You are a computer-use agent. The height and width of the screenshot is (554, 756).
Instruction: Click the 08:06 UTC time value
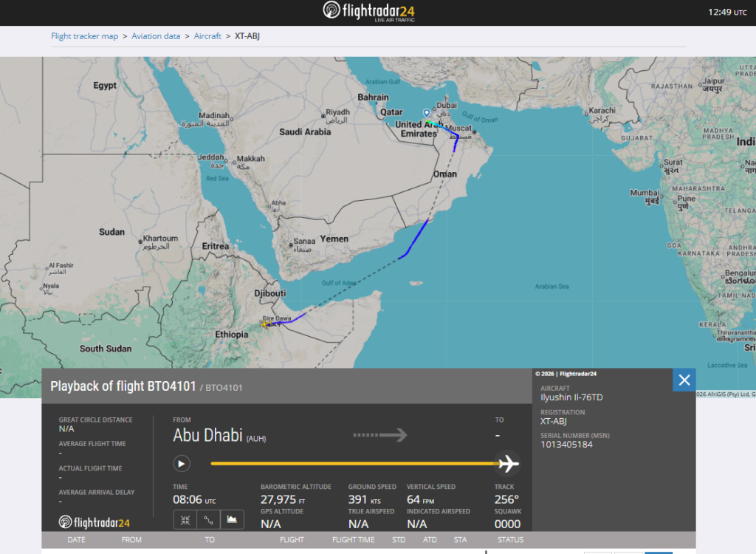coord(194,499)
